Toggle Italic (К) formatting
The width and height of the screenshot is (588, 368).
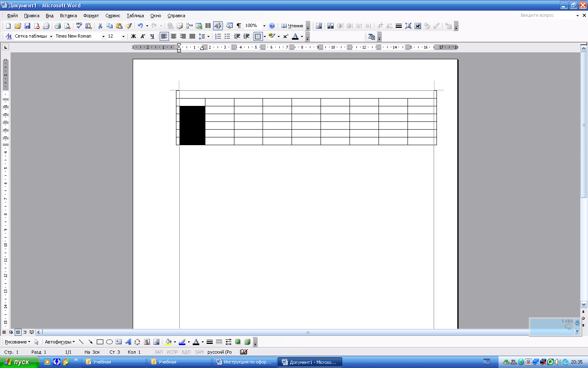143,36
